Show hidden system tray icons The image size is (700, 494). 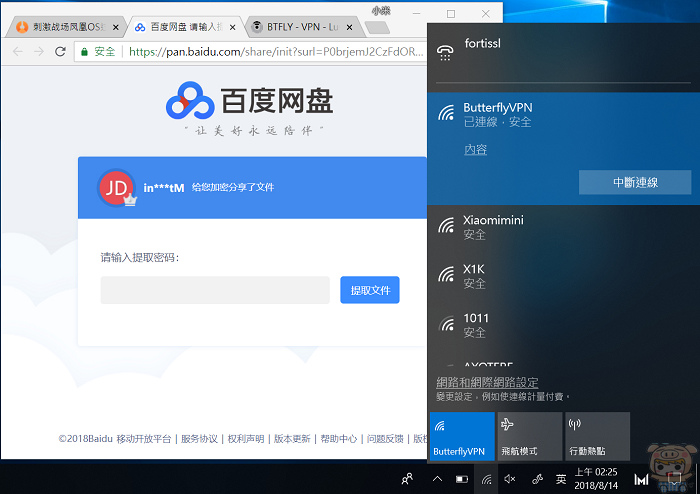click(438, 479)
